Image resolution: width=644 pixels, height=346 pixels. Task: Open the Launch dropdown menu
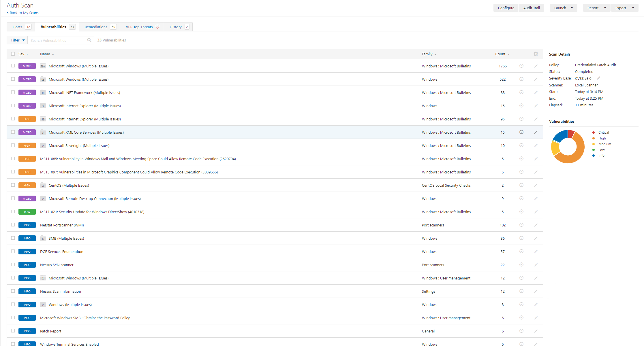564,8
